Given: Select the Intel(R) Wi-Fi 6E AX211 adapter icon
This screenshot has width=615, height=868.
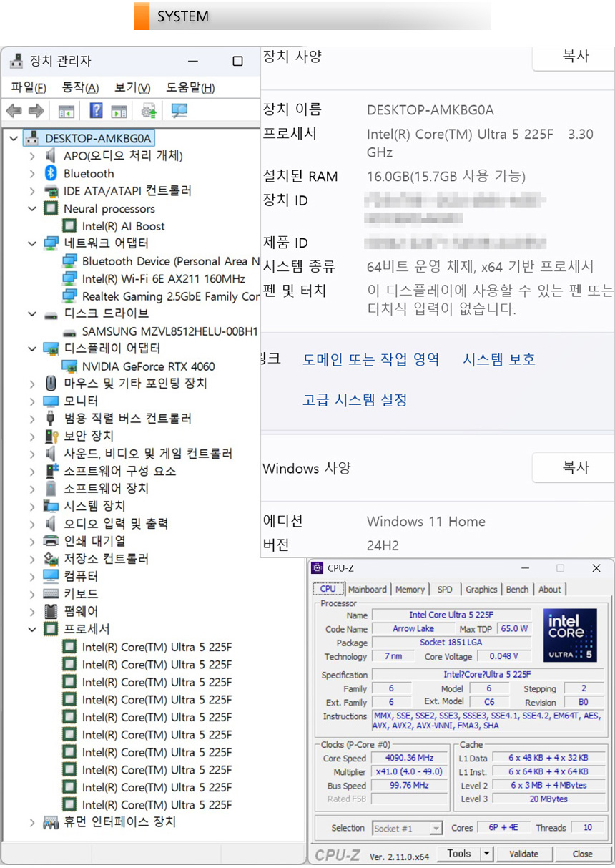Looking at the screenshot, I should [x=69, y=278].
